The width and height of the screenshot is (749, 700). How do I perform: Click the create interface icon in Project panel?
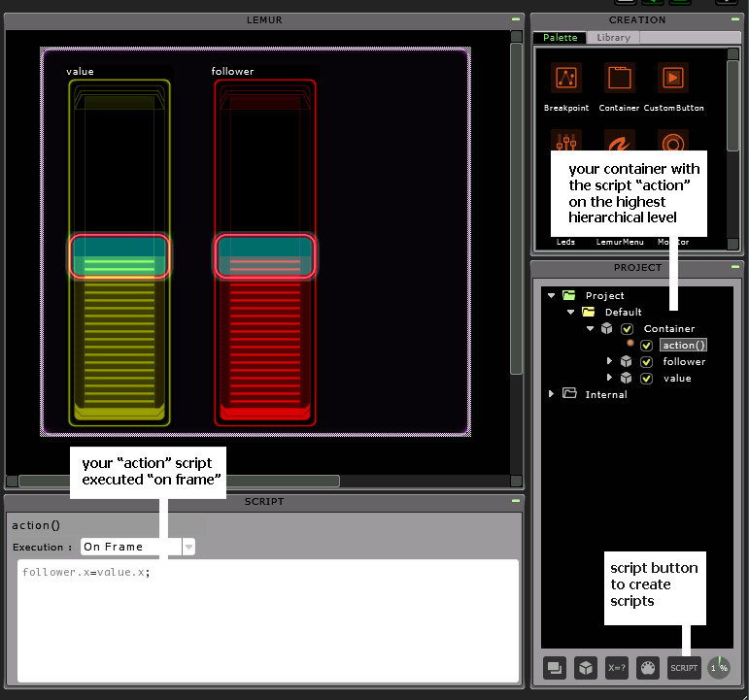coord(556,667)
